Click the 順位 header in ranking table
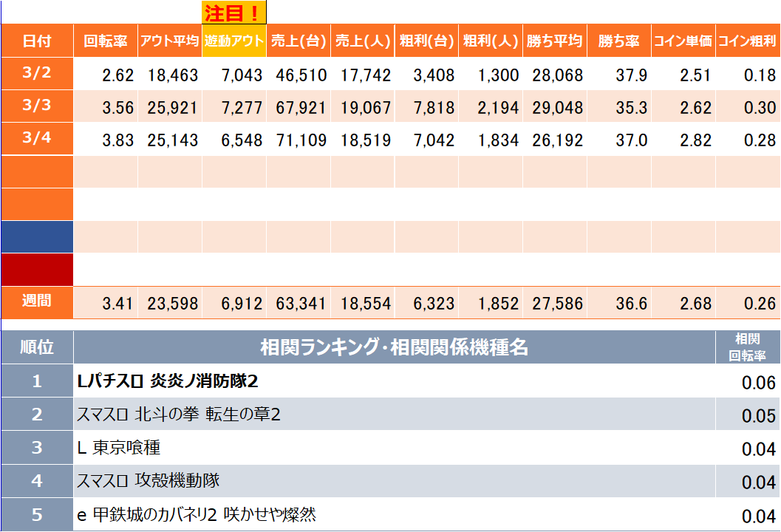The image size is (781, 532). tap(37, 347)
